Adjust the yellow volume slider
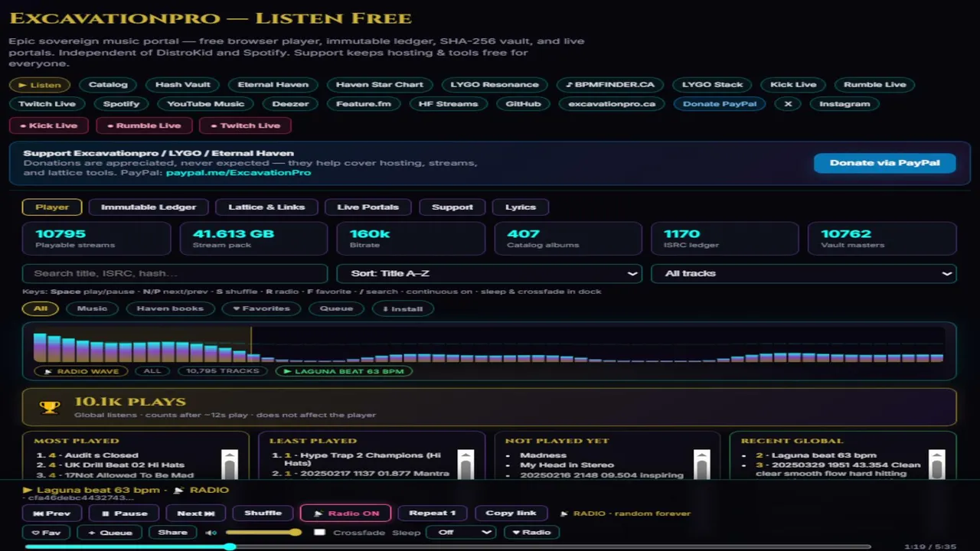 click(x=263, y=533)
